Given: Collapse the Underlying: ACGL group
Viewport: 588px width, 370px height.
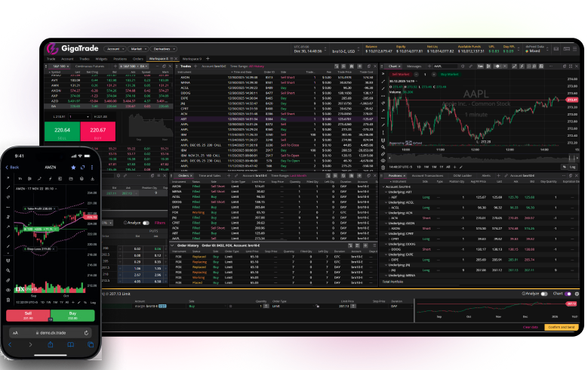Looking at the screenshot, I should (386, 202).
